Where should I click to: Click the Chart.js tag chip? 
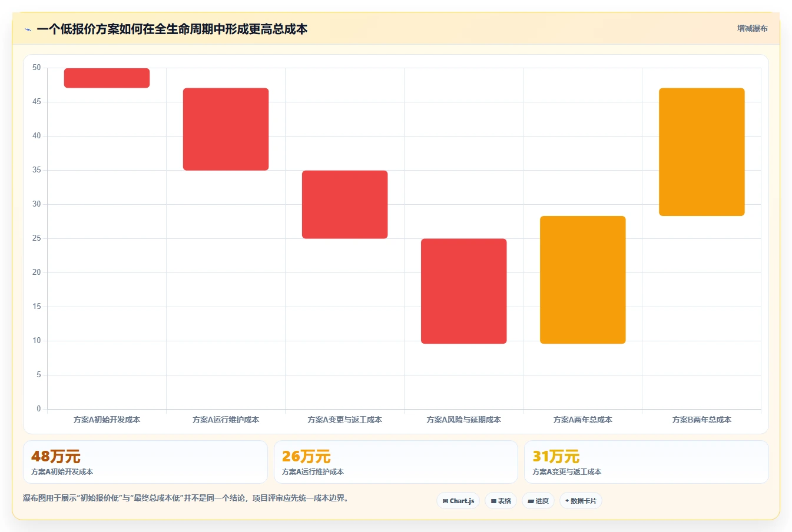pyautogui.click(x=458, y=501)
